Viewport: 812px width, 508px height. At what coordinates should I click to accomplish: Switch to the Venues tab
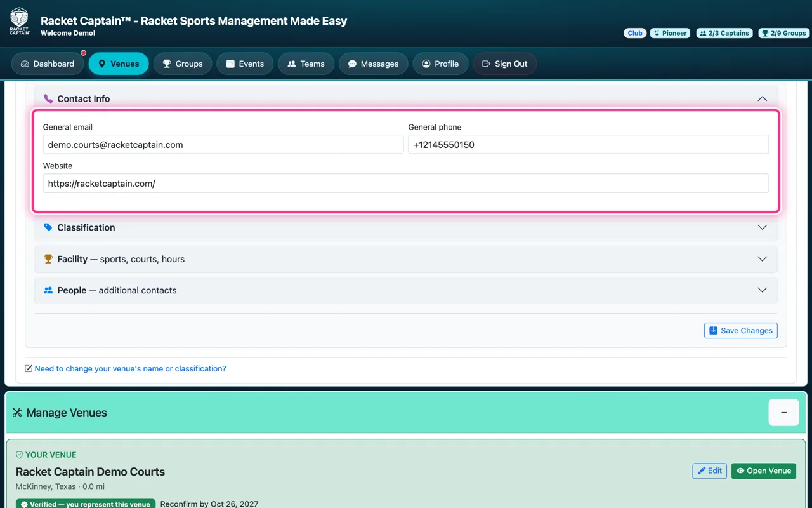click(x=119, y=63)
